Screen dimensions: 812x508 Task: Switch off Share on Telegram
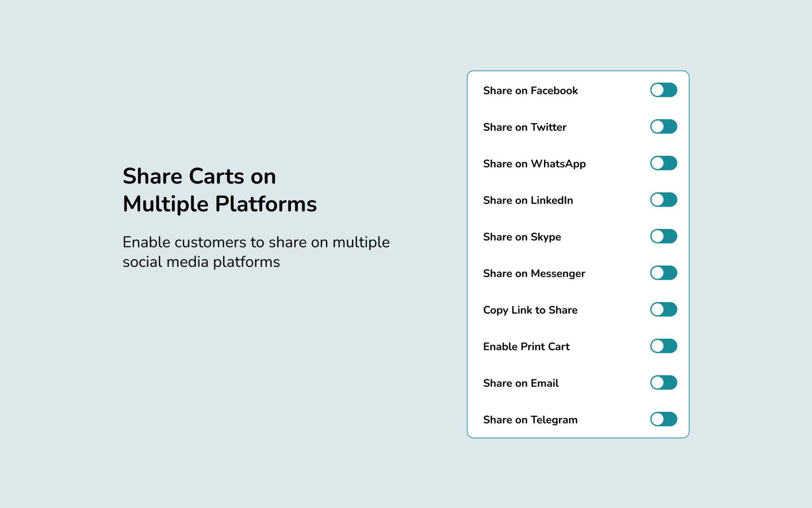664,419
